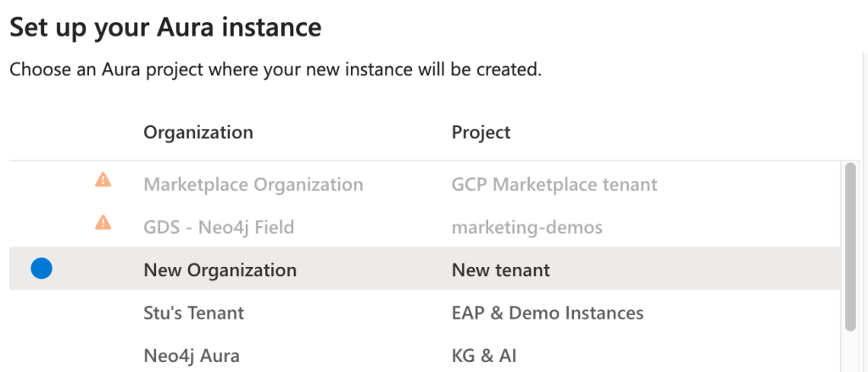Click scrollbar track below the thumb
The height and width of the screenshot is (372, 868).
click(850, 352)
